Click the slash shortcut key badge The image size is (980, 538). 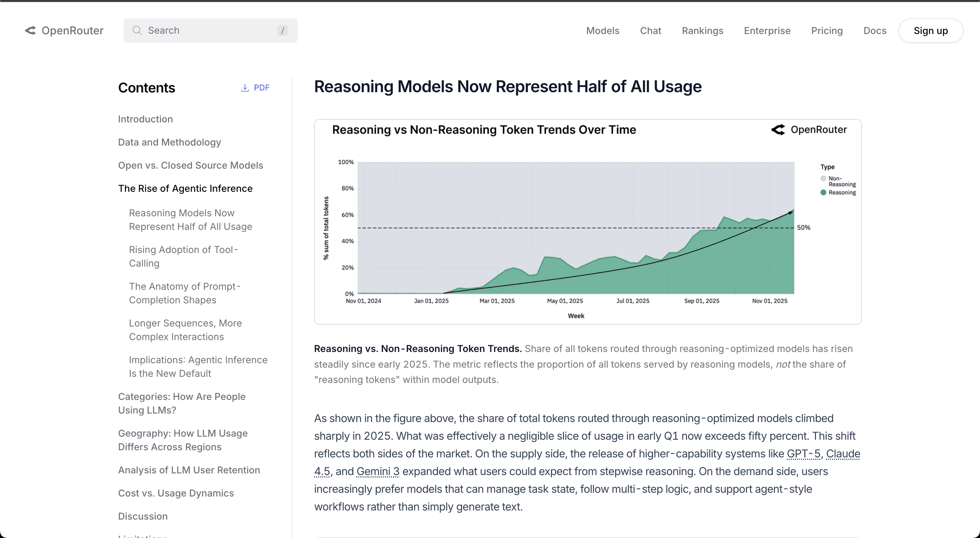[x=282, y=30]
